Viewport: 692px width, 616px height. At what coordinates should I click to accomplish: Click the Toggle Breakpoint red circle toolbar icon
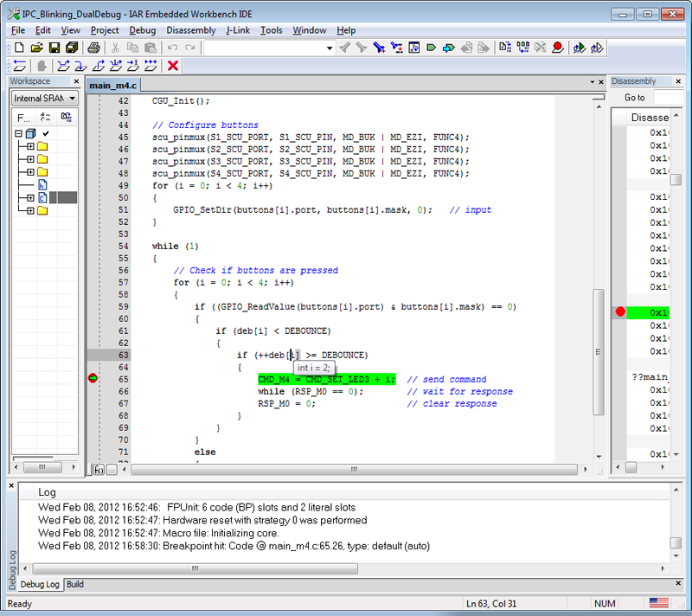click(x=558, y=48)
